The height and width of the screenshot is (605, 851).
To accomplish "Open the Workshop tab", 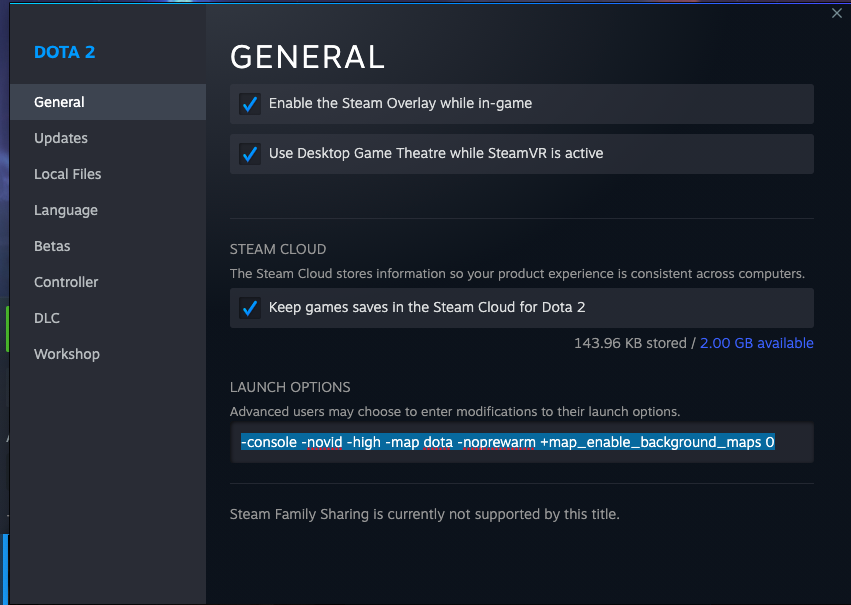I will coord(66,353).
